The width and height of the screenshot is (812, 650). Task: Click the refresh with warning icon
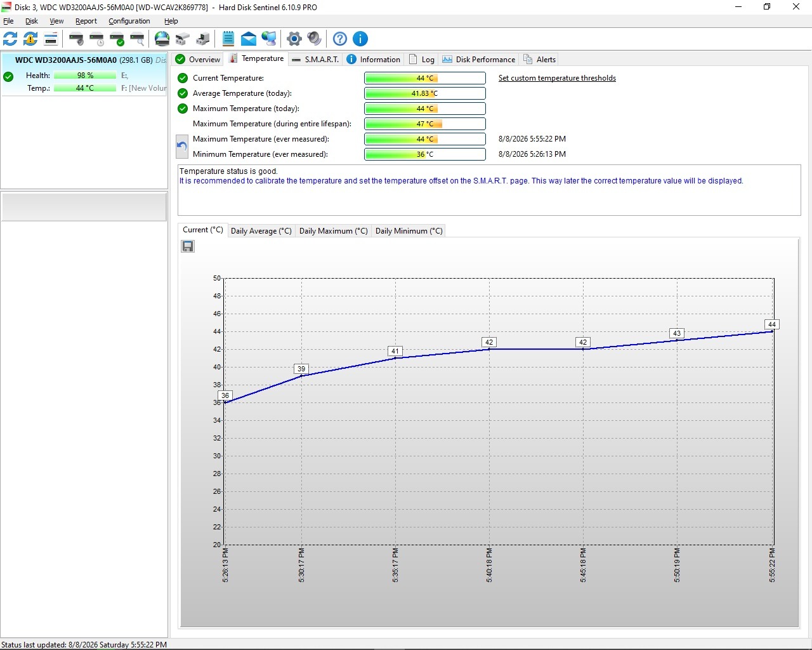(x=30, y=39)
